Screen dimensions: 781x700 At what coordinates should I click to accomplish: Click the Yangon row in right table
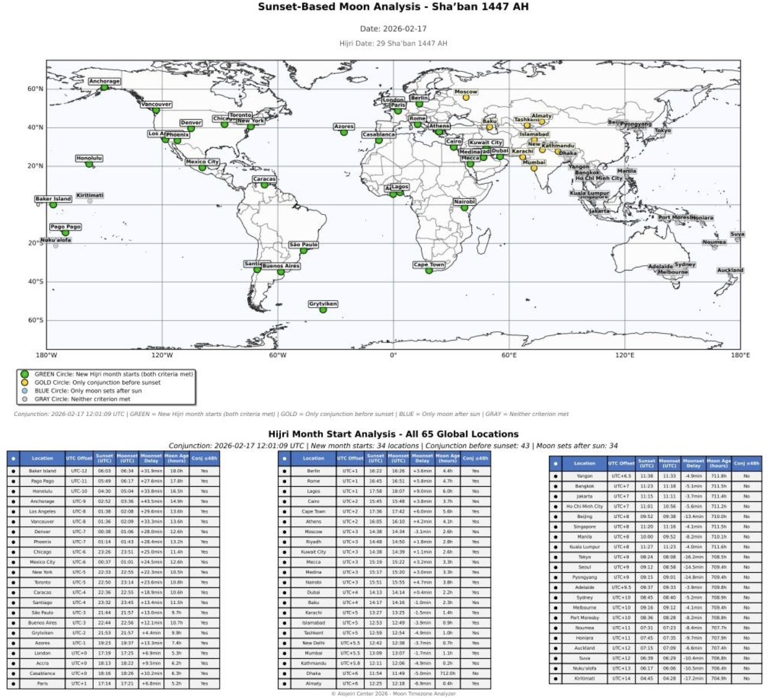[x=584, y=476]
